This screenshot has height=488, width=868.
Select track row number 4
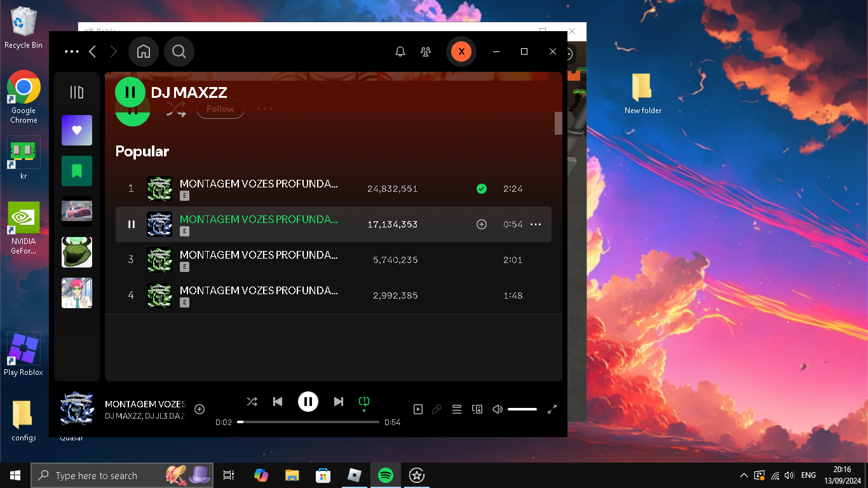coord(334,295)
